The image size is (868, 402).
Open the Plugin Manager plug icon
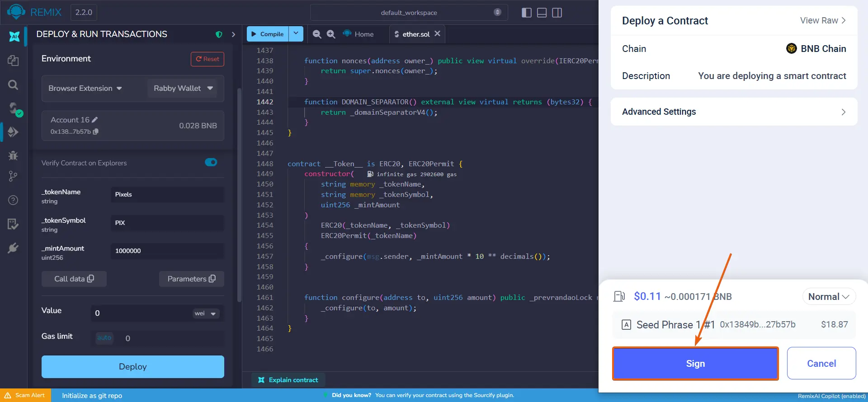pyautogui.click(x=13, y=248)
